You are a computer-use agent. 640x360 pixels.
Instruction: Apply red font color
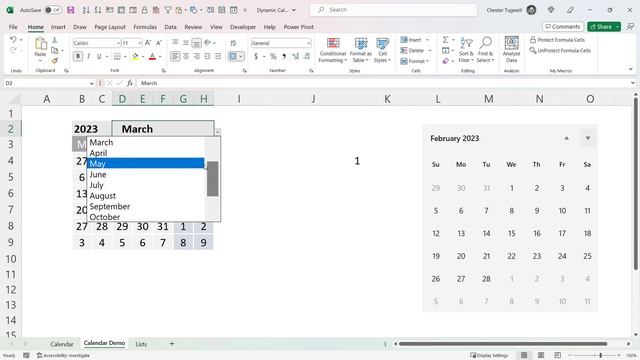[152, 56]
